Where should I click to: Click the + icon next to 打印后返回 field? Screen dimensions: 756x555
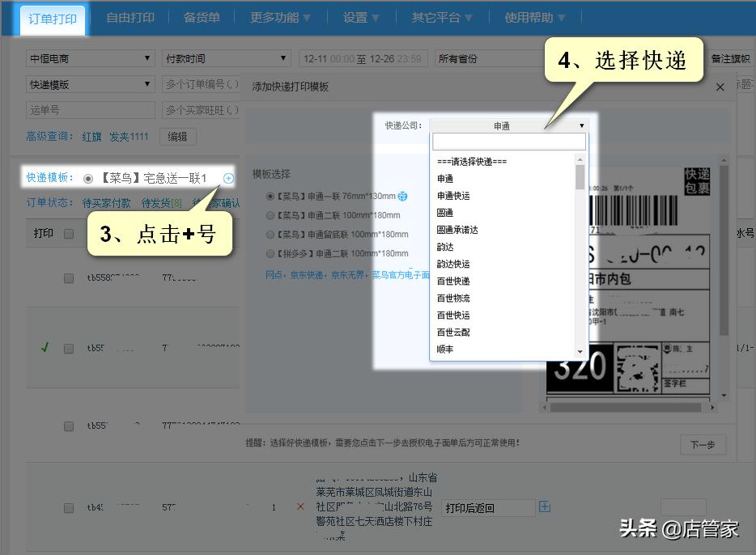[x=545, y=506]
